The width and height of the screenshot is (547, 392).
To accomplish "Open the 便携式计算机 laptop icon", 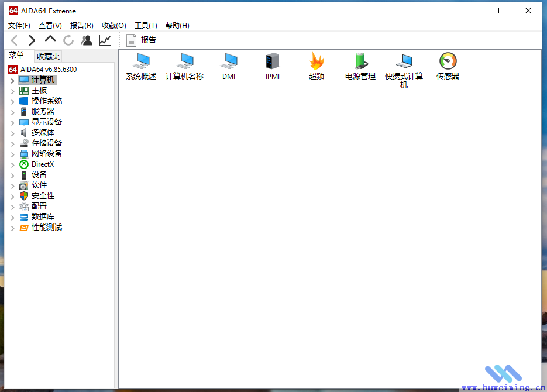I will [x=404, y=70].
